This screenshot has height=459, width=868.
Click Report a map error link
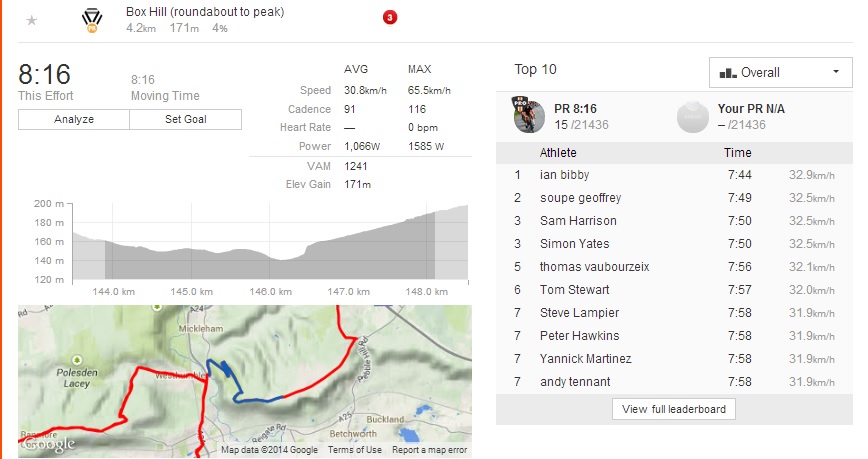tap(429, 450)
